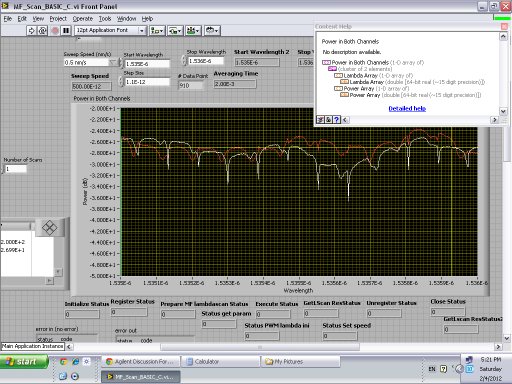
Task: Click the Step Size input field
Action: 147,82
